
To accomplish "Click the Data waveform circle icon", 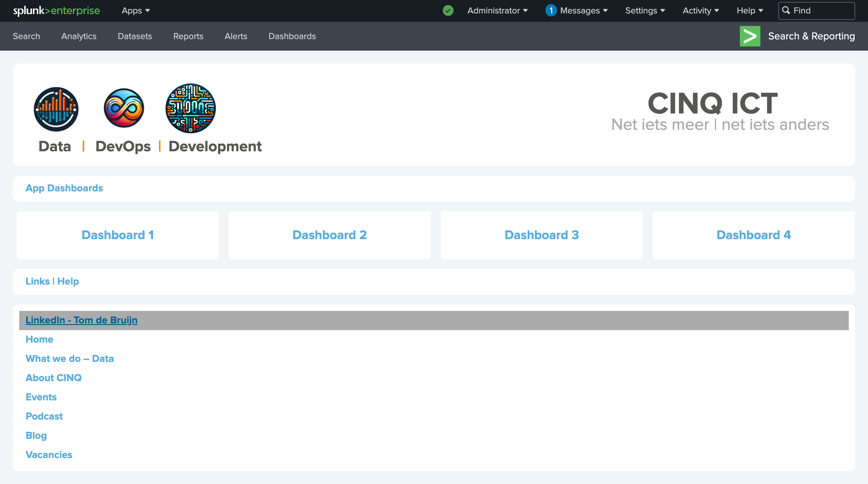I will (x=56, y=109).
